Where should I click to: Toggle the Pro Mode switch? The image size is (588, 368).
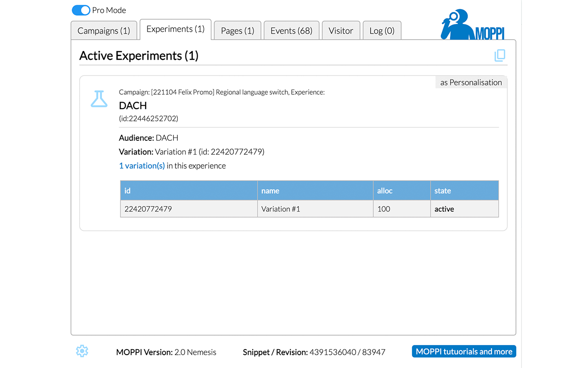coord(81,10)
